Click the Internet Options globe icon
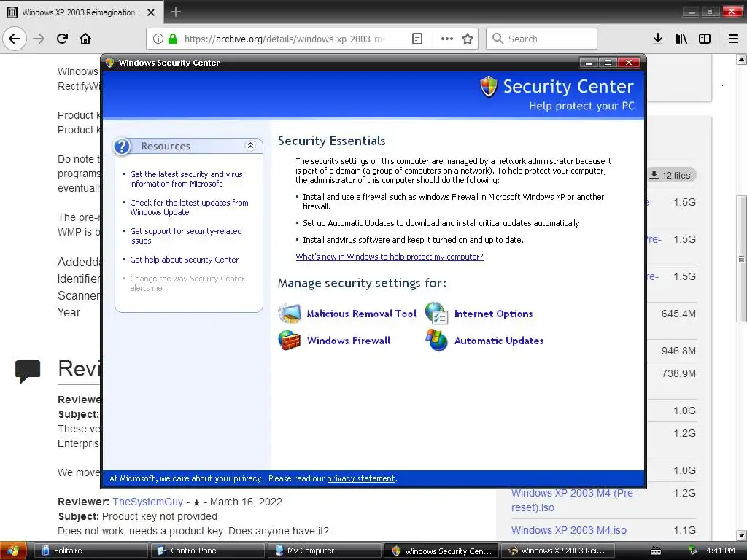The image size is (747, 560). click(x=437, y=314)
